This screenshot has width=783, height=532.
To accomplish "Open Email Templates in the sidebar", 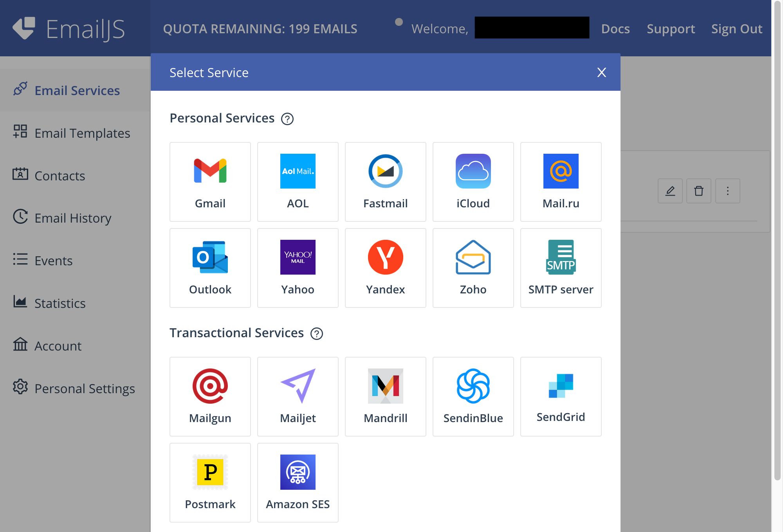I will coord(82,133).
